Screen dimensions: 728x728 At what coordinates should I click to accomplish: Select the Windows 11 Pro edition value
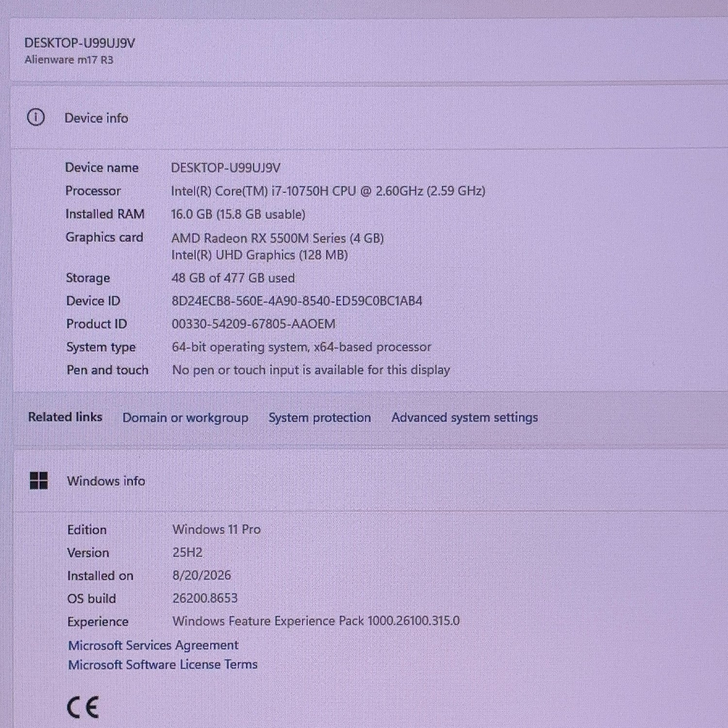216,529
